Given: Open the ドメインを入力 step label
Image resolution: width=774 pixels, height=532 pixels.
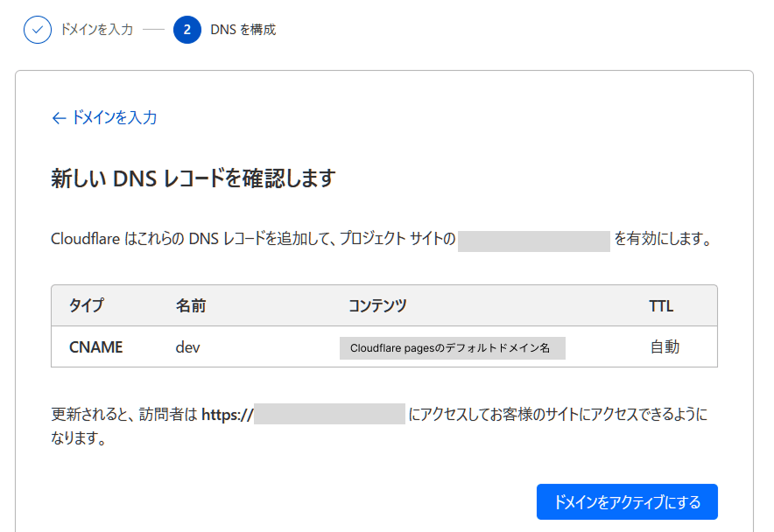Looking at the screenshot, I should 95,29.
